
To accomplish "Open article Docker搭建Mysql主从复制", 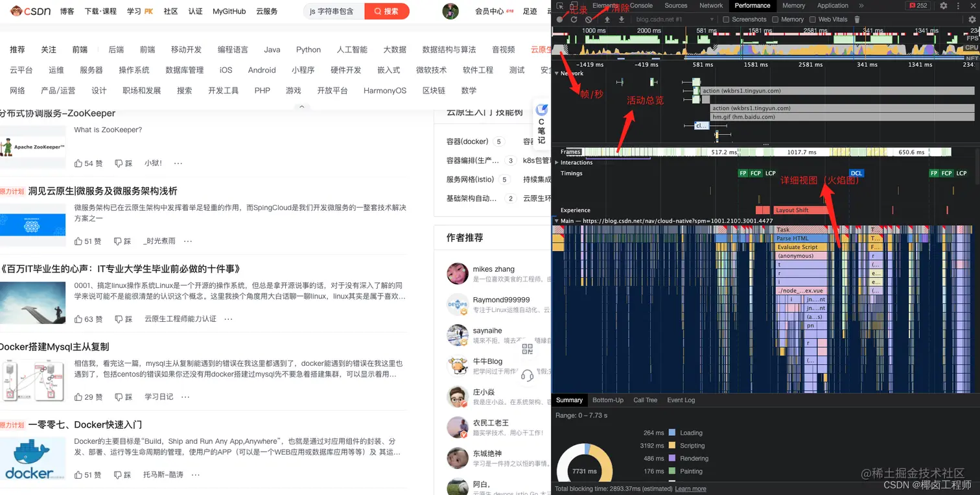I will pyautogui.click(x=54, y=347).
